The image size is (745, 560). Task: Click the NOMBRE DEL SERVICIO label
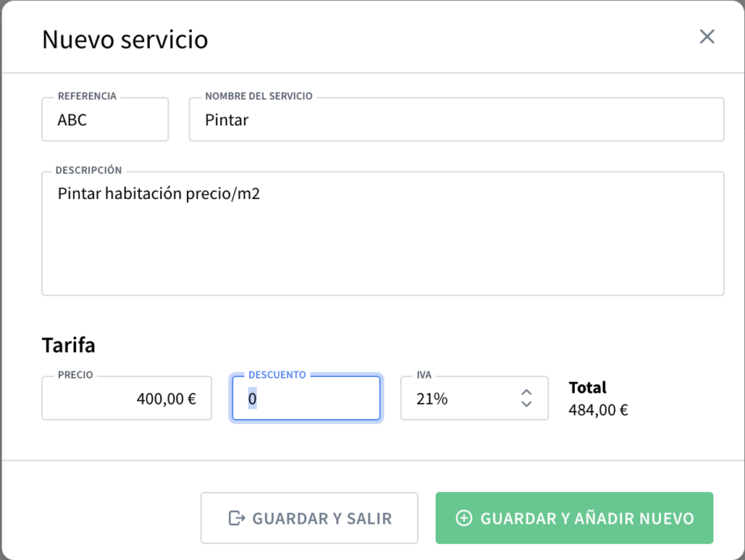point(258,96)
